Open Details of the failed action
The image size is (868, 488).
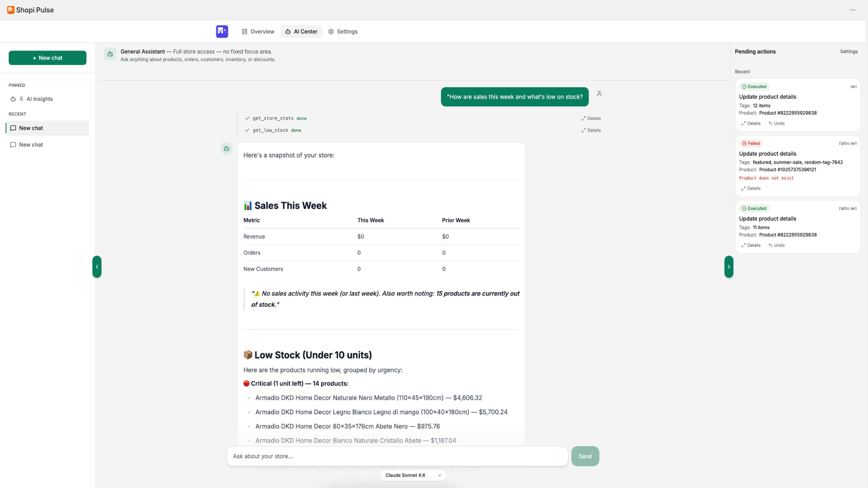[751, 189]
